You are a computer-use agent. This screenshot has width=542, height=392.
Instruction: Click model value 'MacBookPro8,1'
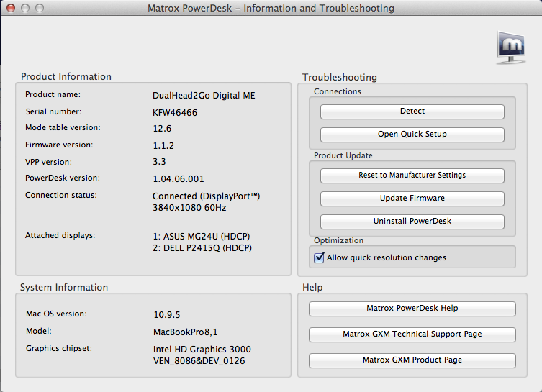point(185,332)
